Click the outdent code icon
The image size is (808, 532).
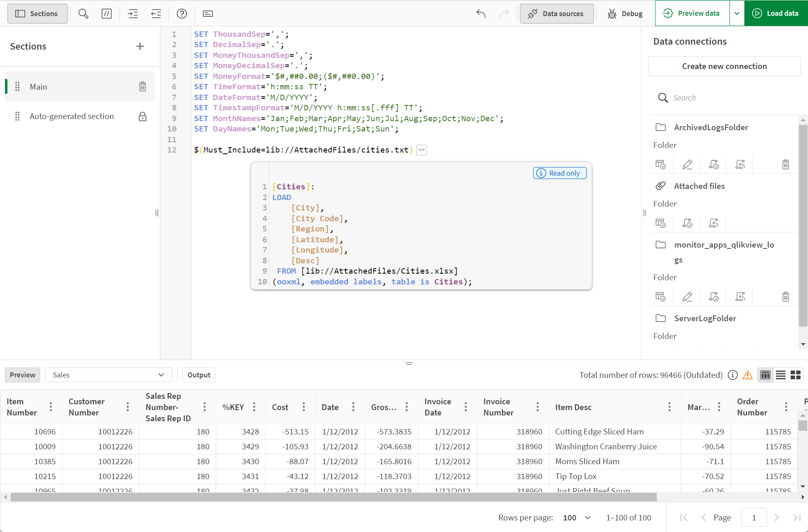coord(156,12)
